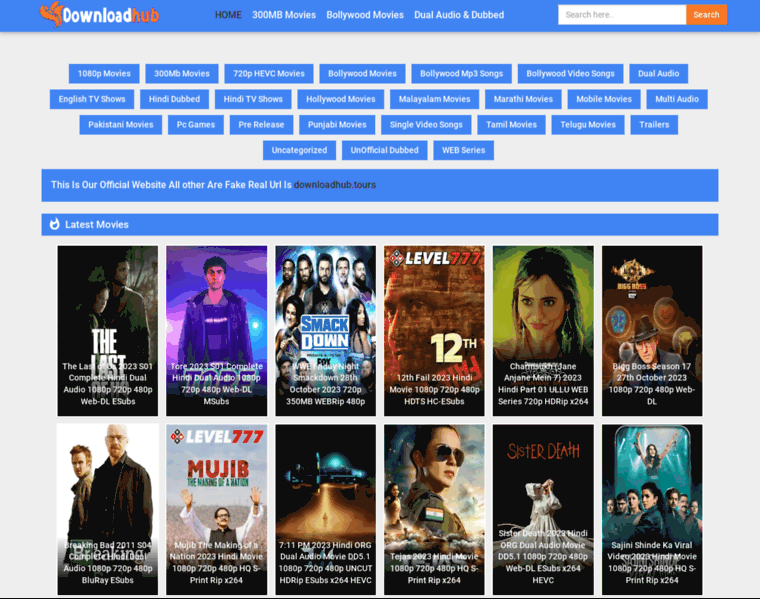Go to Bollywood Movies in top navigation
The height and width of the screenshot is (599, 760).
pyautogui.click(x=365, y=15)
